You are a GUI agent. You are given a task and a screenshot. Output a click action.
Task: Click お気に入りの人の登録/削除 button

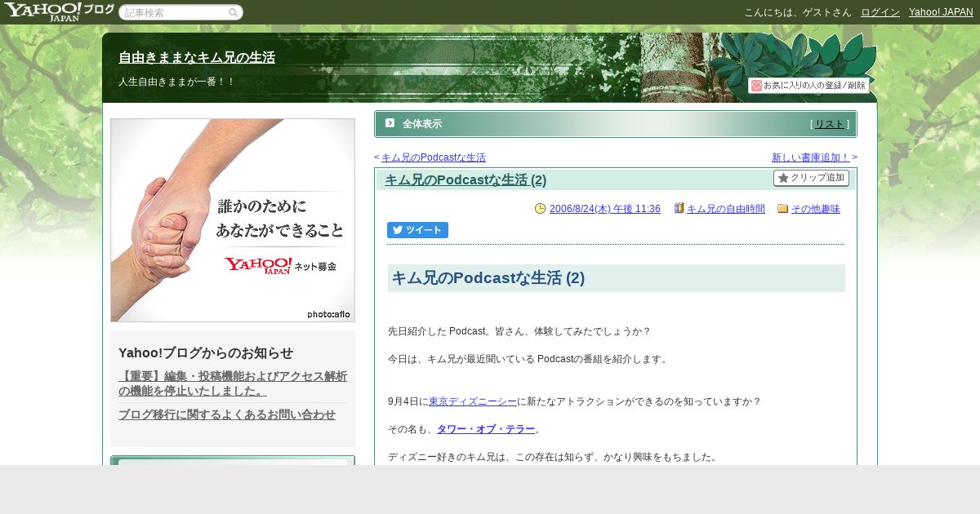click(808, 86)
